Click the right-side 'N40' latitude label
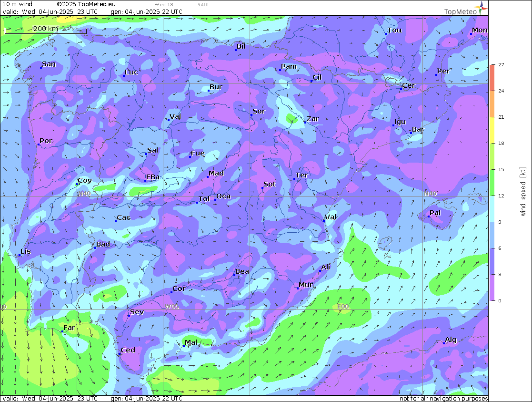The height and width of the screenshot is (402, 532). coord(431,194)
